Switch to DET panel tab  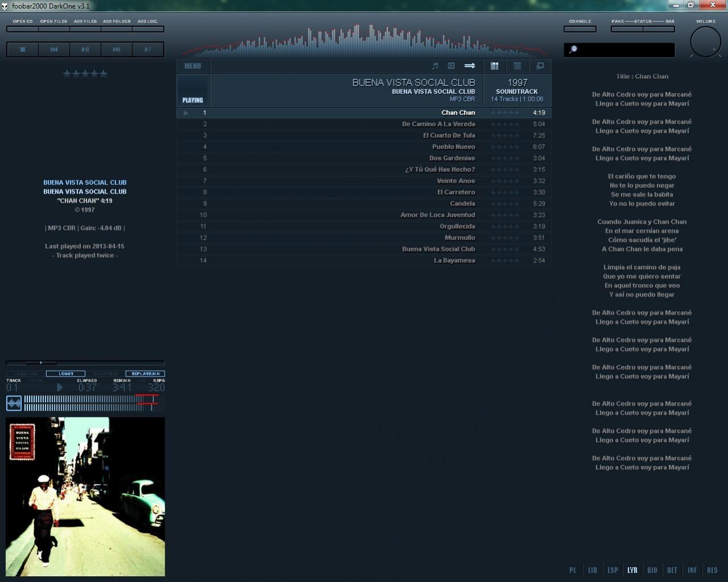672,570
